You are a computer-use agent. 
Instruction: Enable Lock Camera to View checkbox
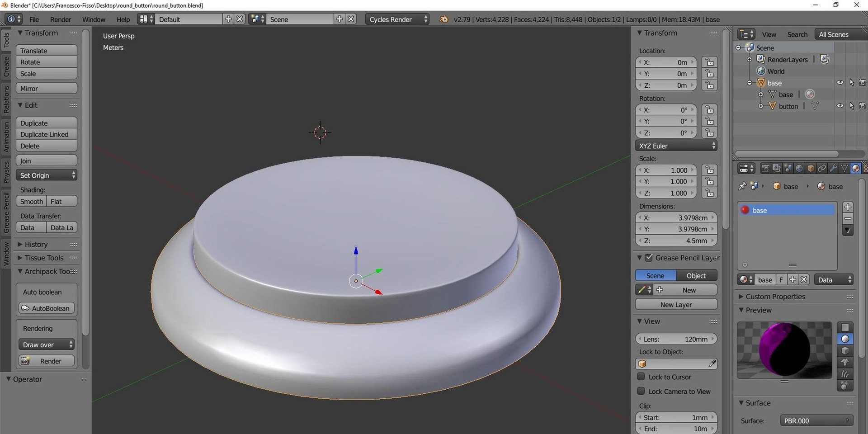click(x=641, y=391)
